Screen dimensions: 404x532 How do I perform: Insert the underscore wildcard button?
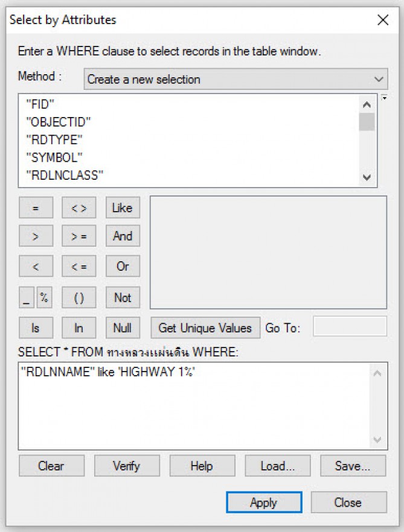[x=27, y=297]
